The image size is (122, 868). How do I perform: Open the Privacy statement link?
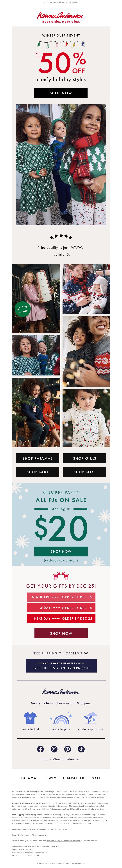click(39, 835)
